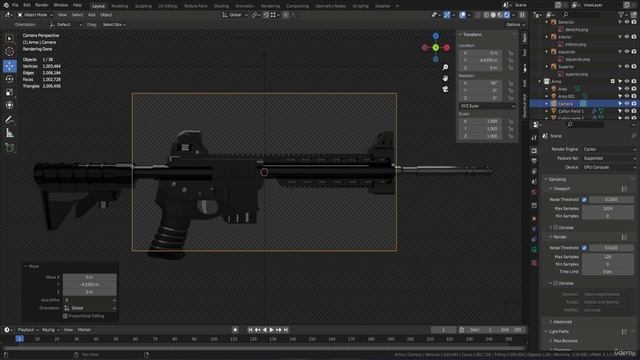Select the Scale tool
The height and width of the screenshot is (360, 640).
click(9, 92)
